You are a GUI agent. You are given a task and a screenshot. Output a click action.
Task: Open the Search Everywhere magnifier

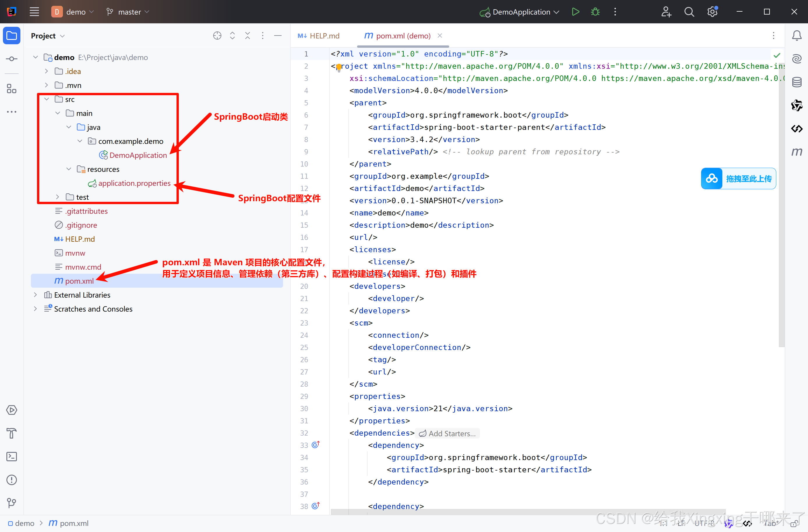(x=689, y=12)
